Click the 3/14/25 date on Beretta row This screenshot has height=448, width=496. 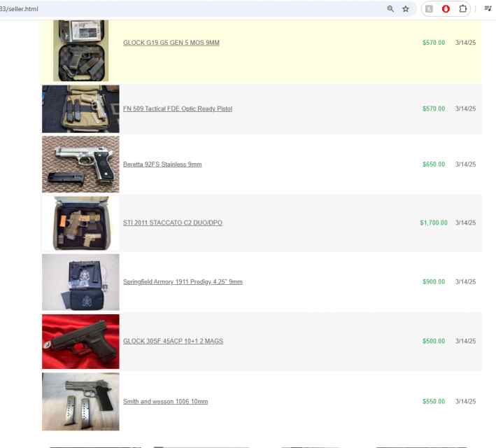[465, 164]
